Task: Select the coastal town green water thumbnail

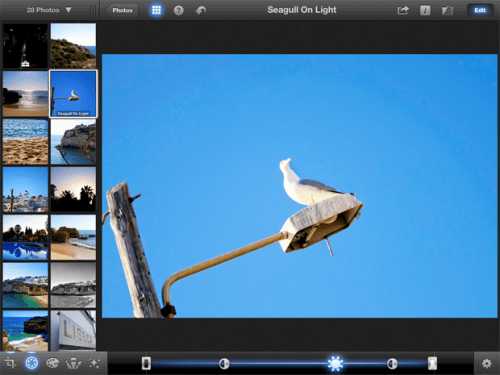Action: pyautogui.click(x=25, y=285)
